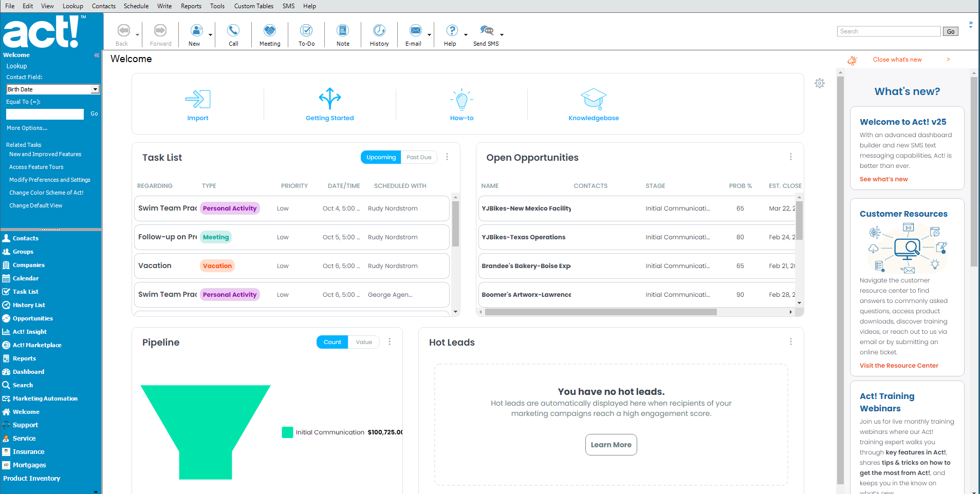Create a new To-Do from toolbar
Screen dimensions: 980x494
click(x=306, y=31)
